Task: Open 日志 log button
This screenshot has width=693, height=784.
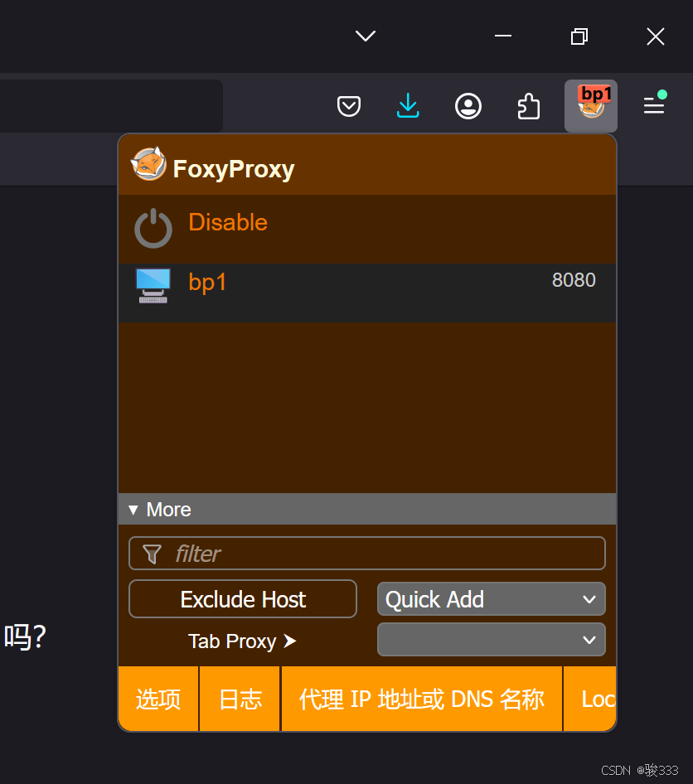Action: (240, 699)
